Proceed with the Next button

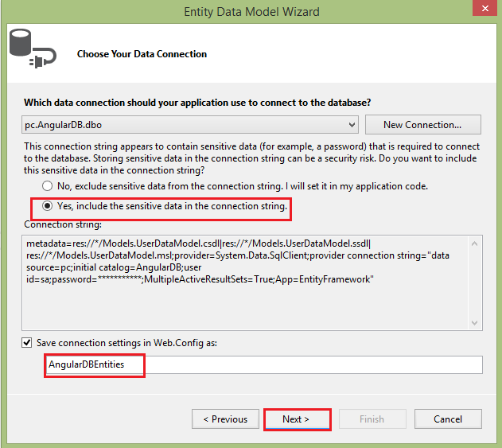point(296,419)
